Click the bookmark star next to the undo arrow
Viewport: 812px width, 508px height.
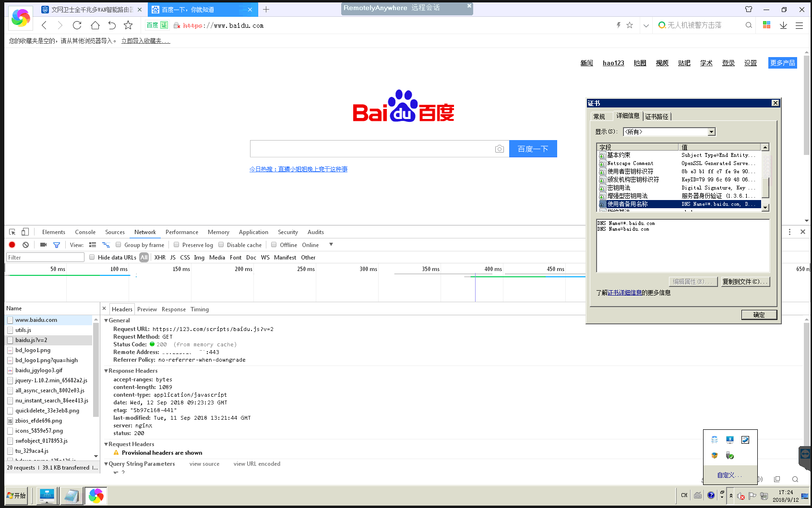click(128, 25)
